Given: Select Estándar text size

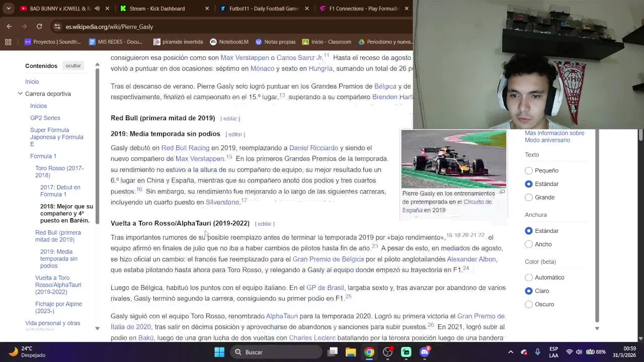Looking at the screenshot, I should (529, 184).
